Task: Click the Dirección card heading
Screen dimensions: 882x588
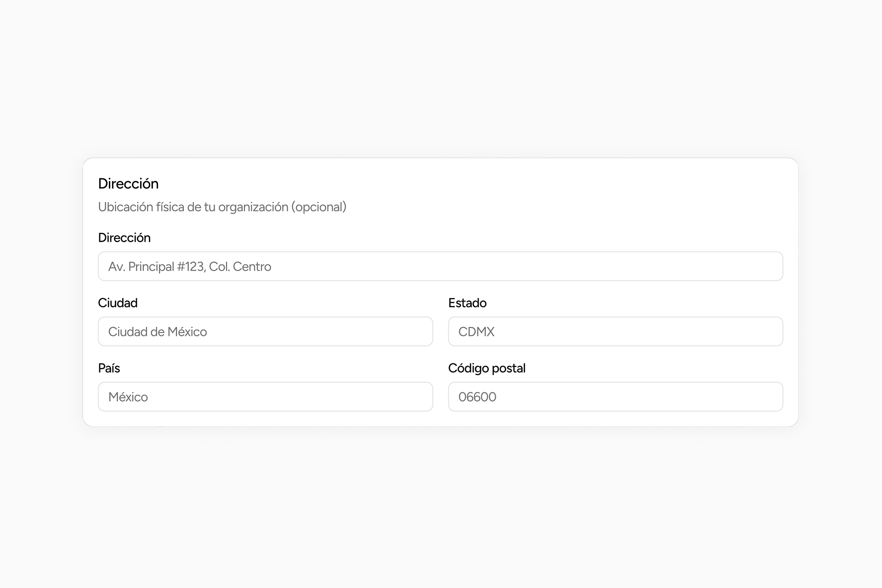Action: (128, 184)
